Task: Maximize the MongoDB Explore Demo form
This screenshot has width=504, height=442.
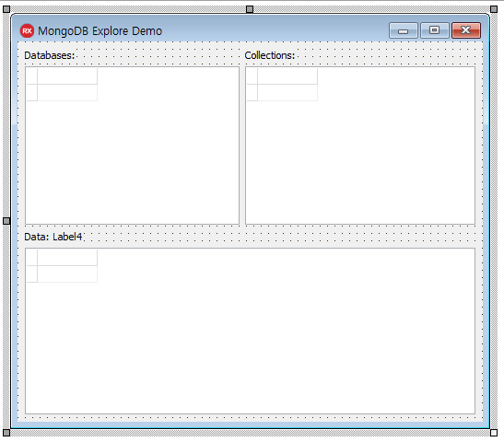Action: [x=435, y=30]
